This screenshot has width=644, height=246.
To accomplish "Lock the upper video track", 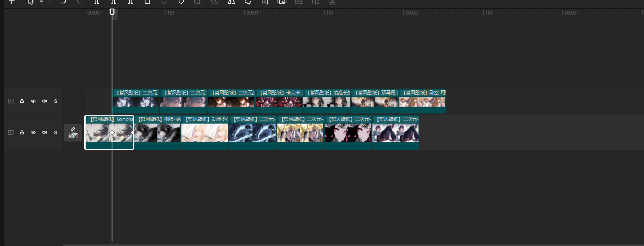I will (x=22, y=101).
